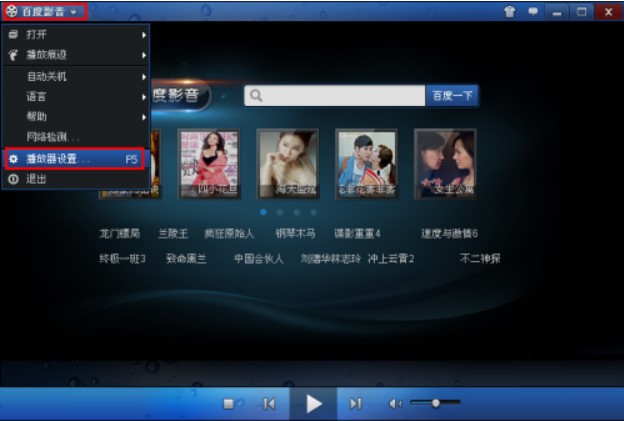Click the play button

314,404
